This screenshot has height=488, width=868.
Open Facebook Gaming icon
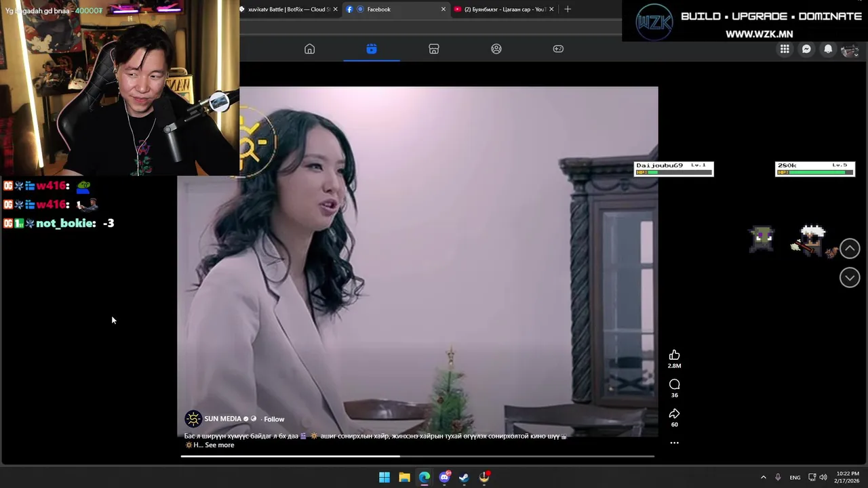pyautogui.click(x=558, y=49)
